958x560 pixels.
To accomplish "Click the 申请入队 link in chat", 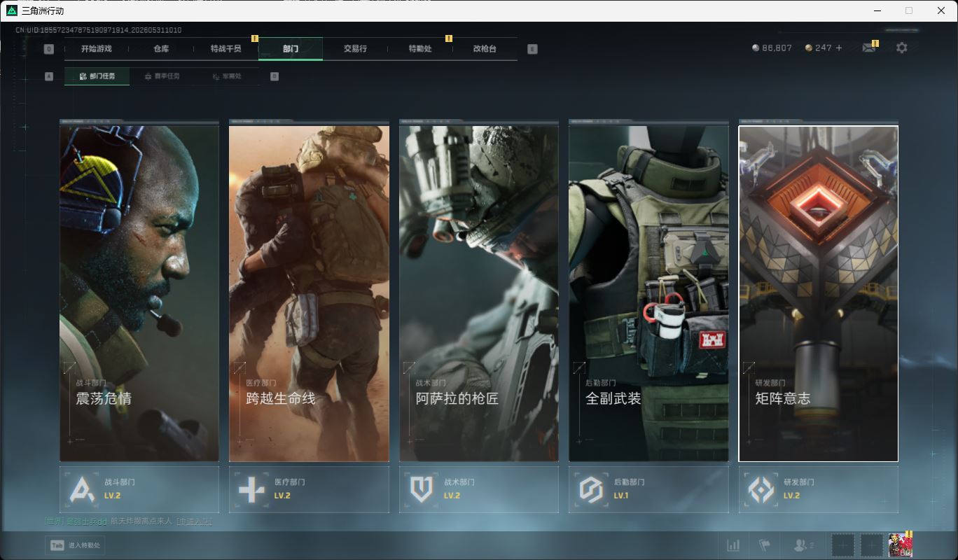I will tap(194, 521).
